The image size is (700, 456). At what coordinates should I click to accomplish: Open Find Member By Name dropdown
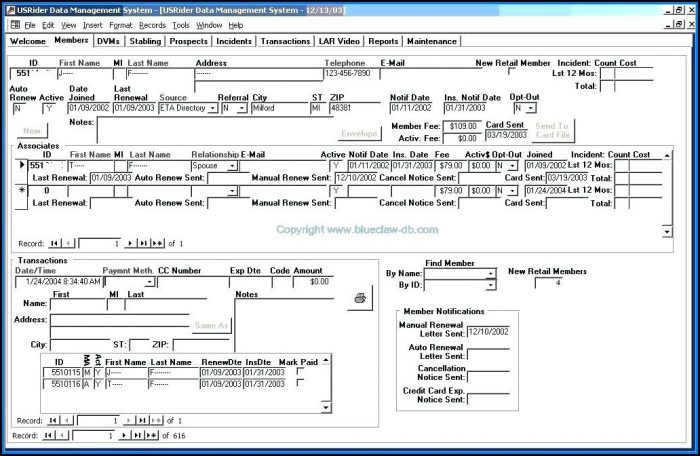(491, 273)
